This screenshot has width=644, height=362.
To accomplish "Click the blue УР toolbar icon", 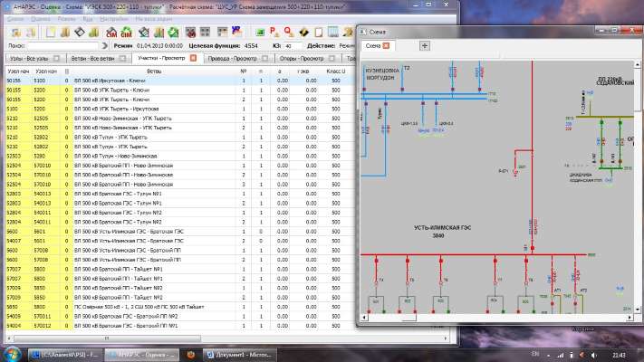I will coord(236,31).
